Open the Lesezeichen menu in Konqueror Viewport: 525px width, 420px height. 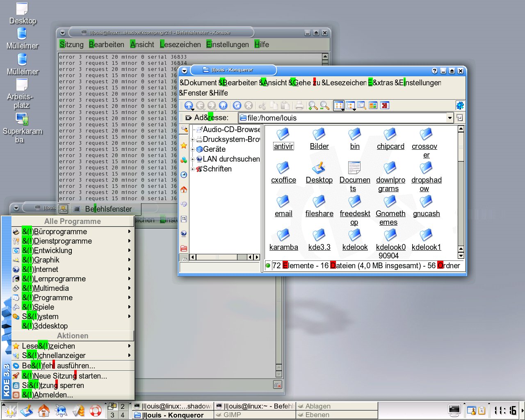(344, 83)
